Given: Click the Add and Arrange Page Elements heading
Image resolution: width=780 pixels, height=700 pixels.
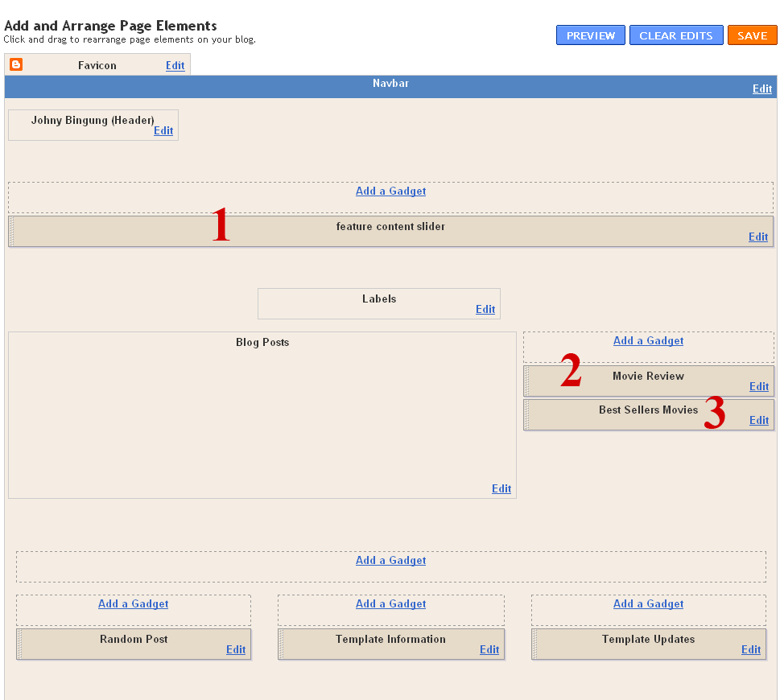Looking at the screenshot, I should pos(110,26).
